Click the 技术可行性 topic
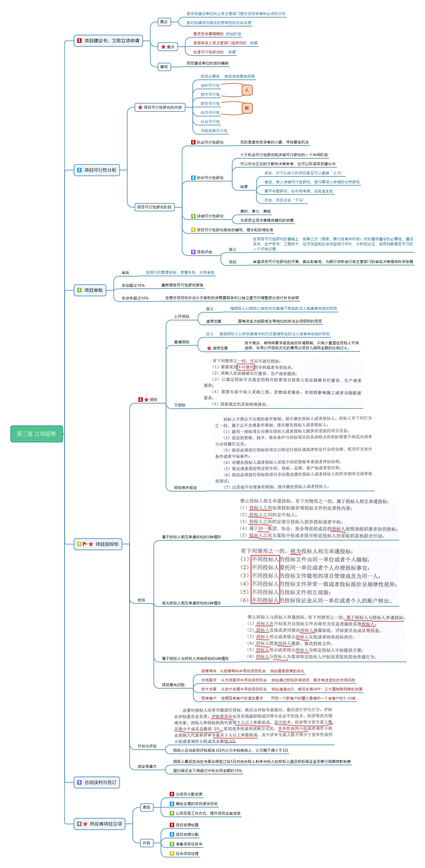 (x=210, y=95)
